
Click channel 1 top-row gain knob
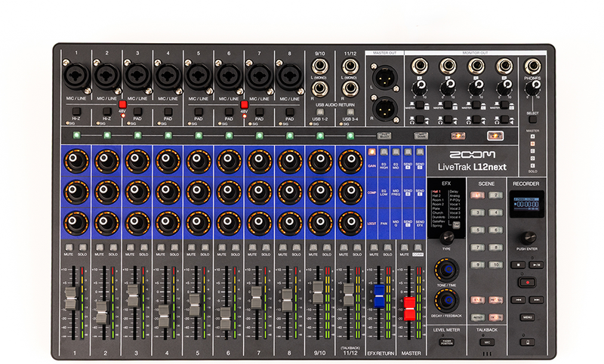(76, 161)
